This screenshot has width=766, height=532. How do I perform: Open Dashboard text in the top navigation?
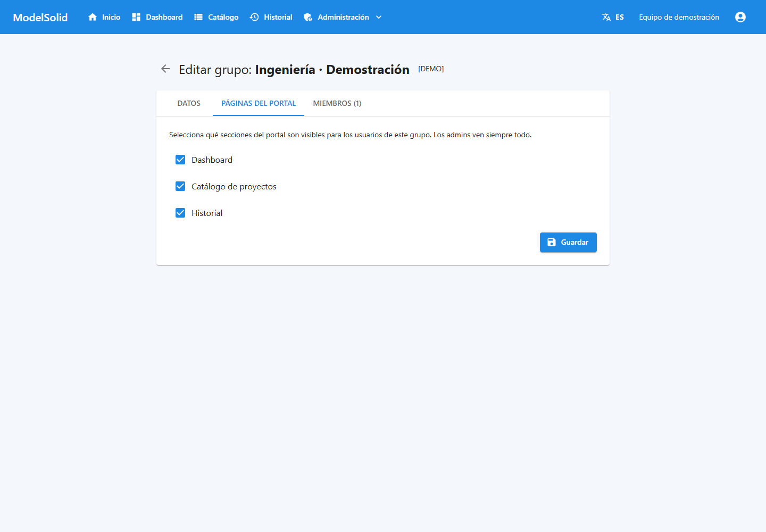tap(164, 17)
